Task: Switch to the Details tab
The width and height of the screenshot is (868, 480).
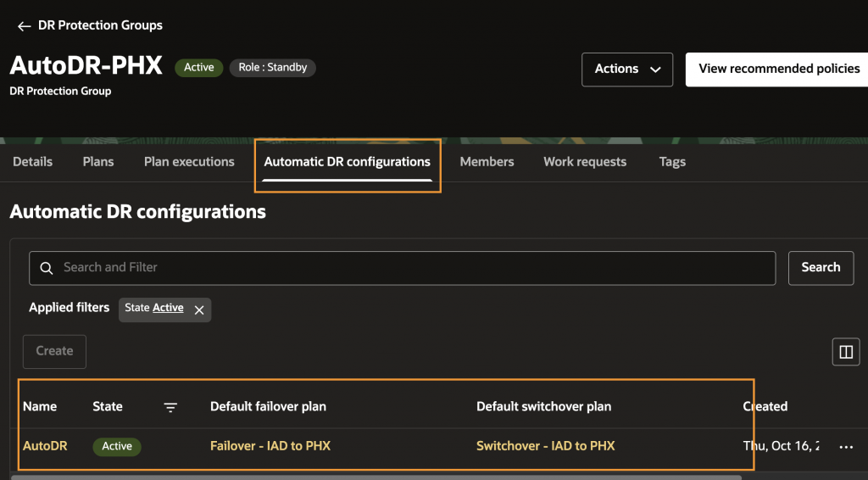Action: [33, 162]
